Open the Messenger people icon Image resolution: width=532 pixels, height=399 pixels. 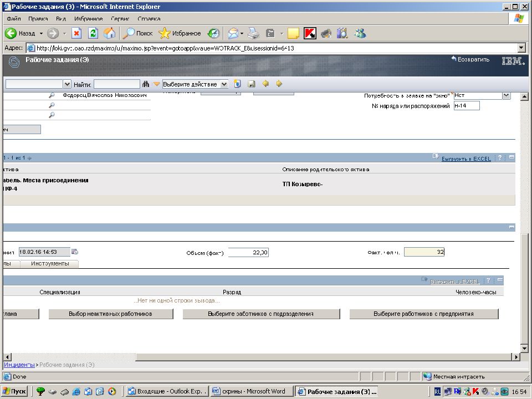360,33
